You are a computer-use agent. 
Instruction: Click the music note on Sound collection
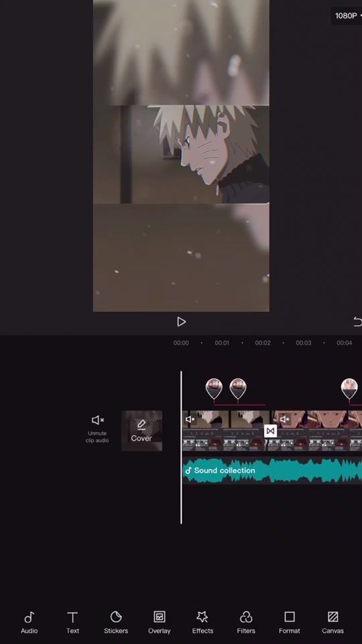point(188,471)
